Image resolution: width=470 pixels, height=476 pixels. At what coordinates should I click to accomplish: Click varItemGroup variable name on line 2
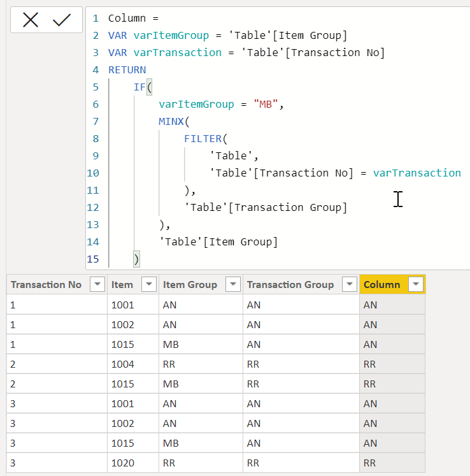(x=171, y=36)
